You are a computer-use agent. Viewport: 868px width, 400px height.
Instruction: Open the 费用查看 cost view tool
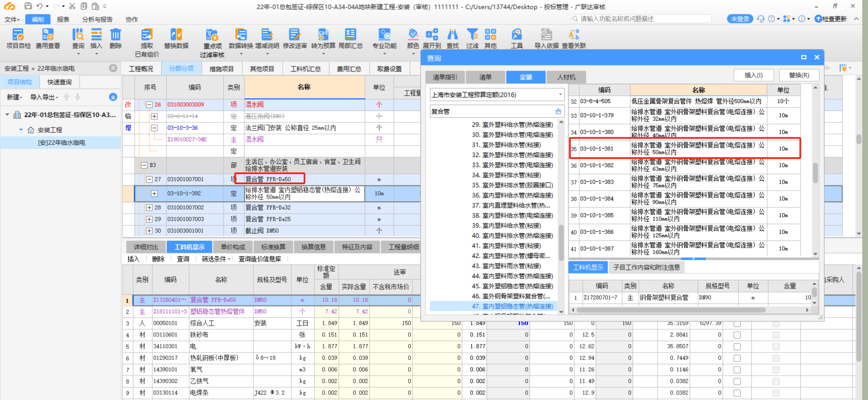[x=48, y=39]
